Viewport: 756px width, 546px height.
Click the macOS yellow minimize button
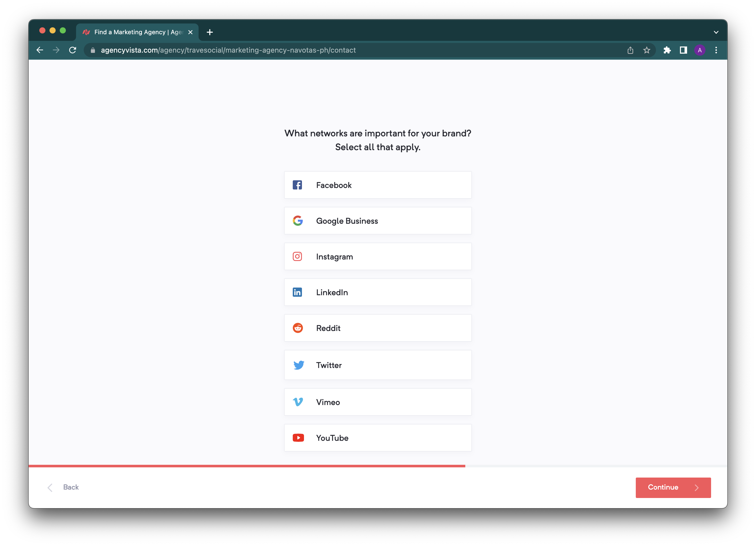click(x=52, y=30)
